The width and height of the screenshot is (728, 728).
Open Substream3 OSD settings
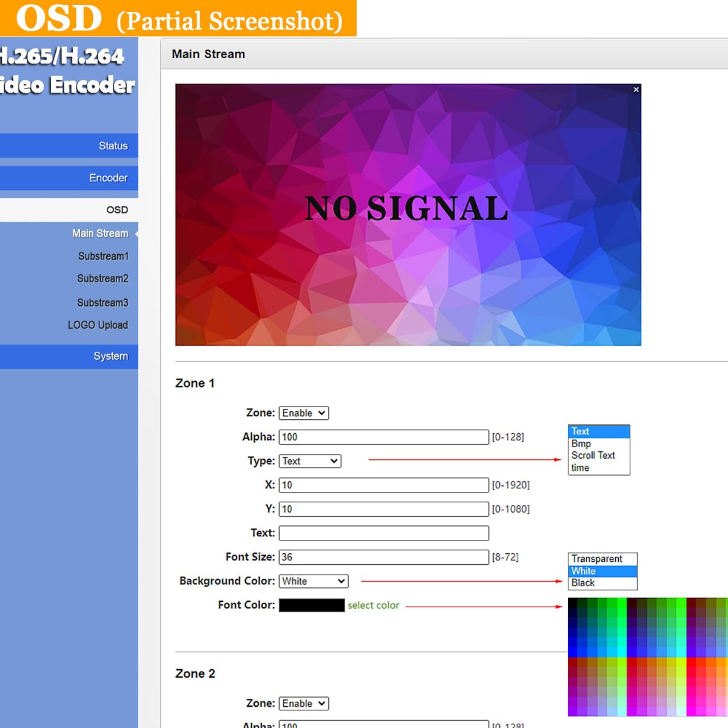pos(103,302)
